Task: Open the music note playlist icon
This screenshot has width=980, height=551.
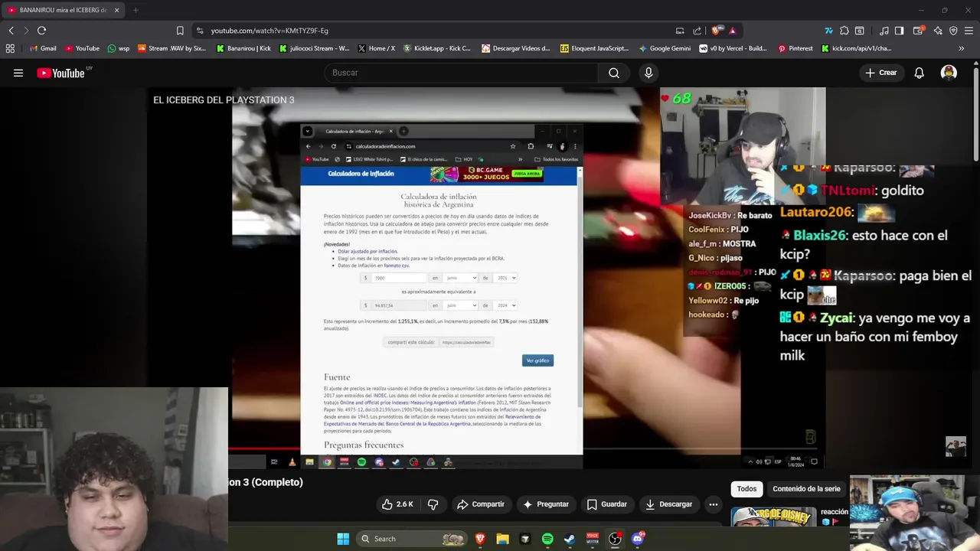Action: click(884, 31)
